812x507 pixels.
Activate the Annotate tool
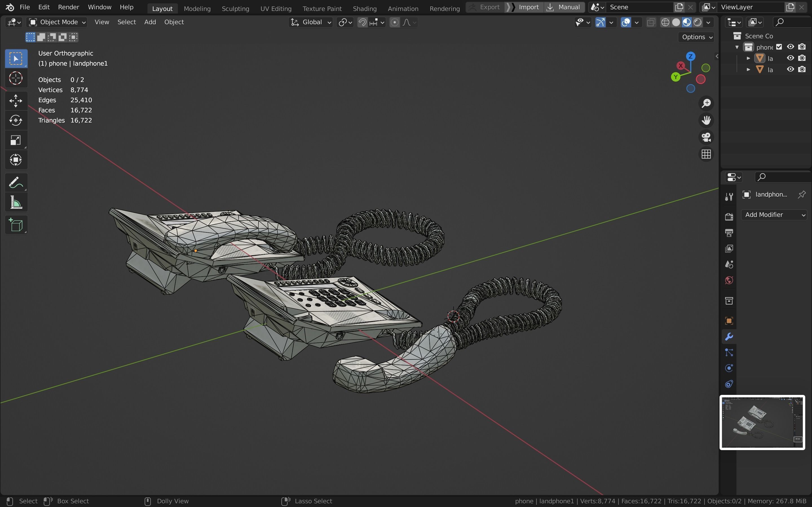[x=16, y=183]
